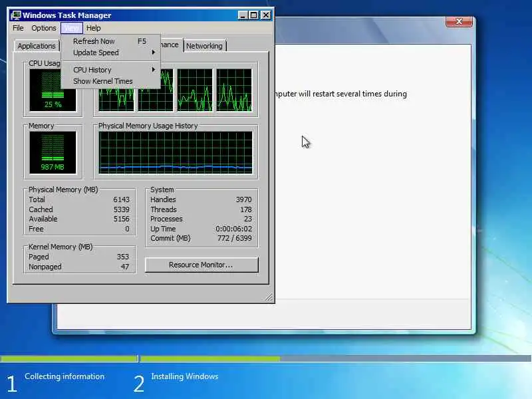Expand the CPU History submenu
Viewport: 532px width, 399px height.
[110, 70]
